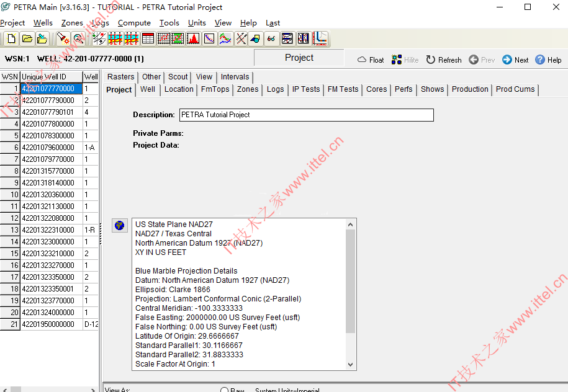Click the dual log panel icon
Image resolution: width=568 pixels, height=392 pixels.
[x=303, y=38]
